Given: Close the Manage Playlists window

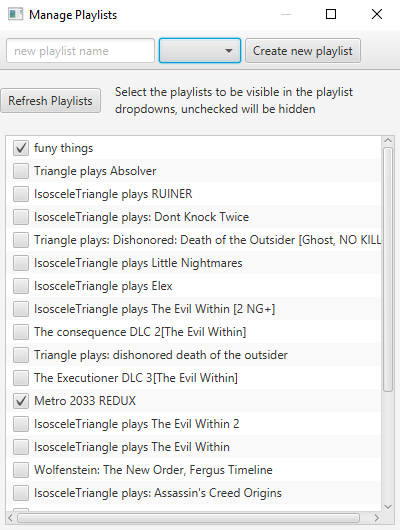Looking at the screenshot, I should pyautogui.click(x=377, y=14).
